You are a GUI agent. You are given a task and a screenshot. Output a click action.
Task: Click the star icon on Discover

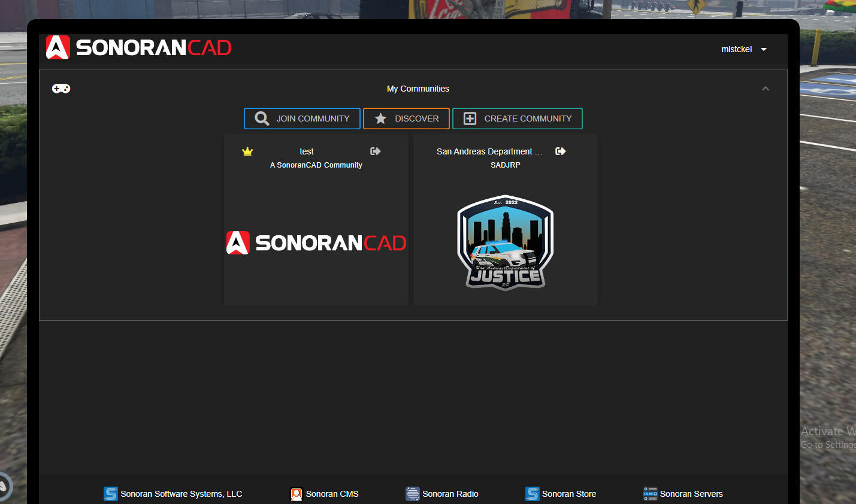380,119
